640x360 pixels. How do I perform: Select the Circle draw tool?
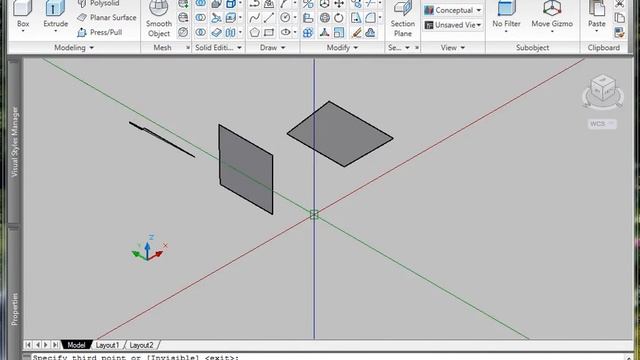point(285,18)
